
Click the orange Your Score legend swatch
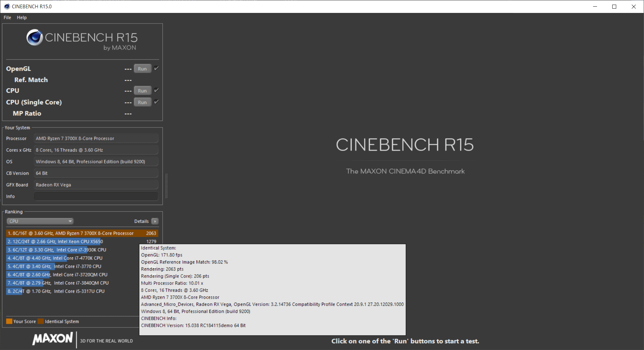[9, 321]
